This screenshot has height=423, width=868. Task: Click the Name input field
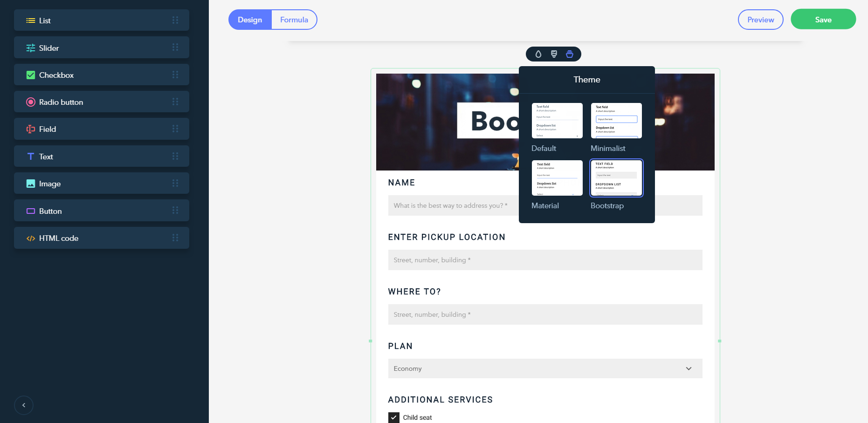pos(545,205)
